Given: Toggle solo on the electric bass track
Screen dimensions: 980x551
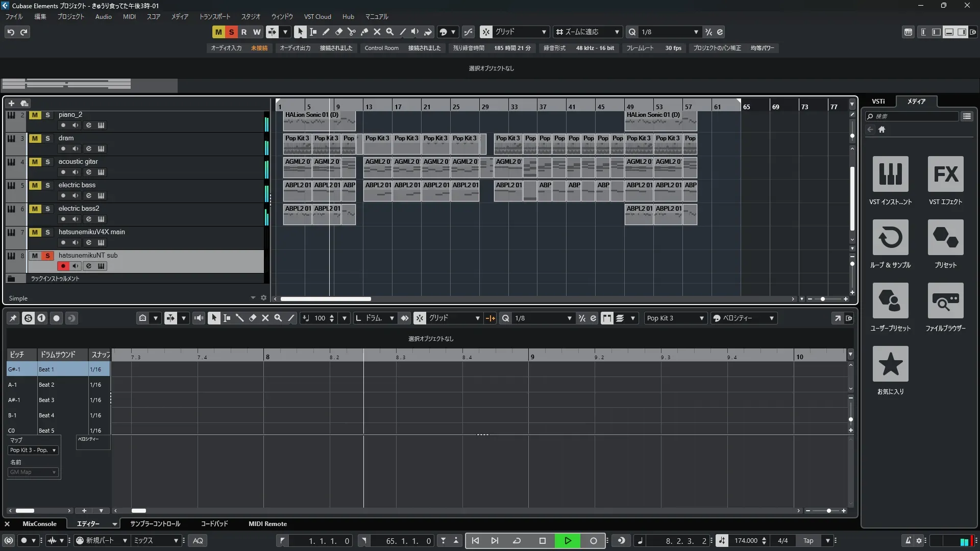Looking at the screenshot, I should (47, 185).
